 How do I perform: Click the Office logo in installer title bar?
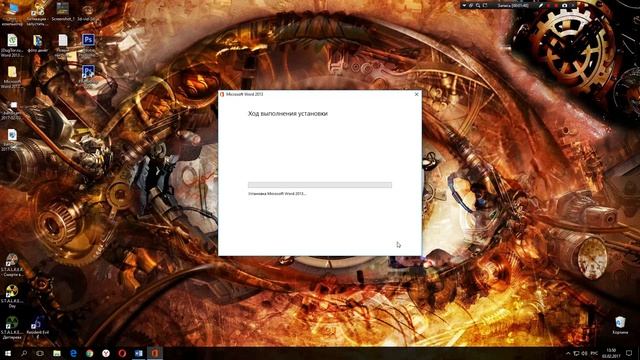coord(222,94)
